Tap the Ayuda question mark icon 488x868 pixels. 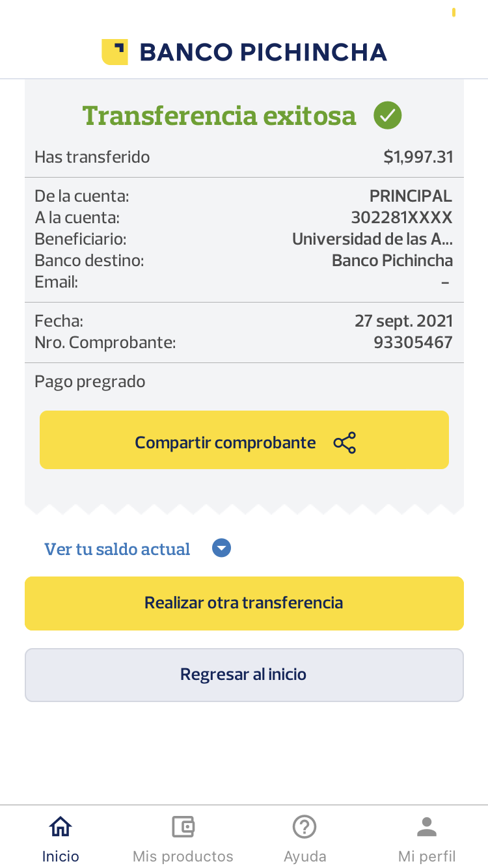pyautogui.click(x=305, y=827)
